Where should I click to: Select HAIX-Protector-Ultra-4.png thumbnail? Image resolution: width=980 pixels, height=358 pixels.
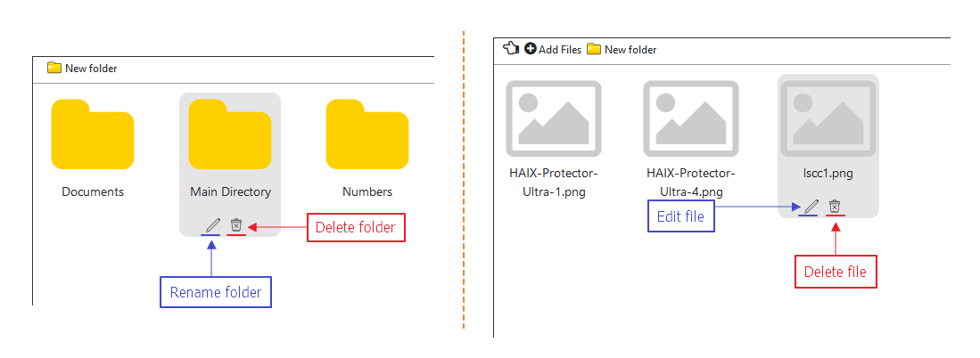point(691,118)
